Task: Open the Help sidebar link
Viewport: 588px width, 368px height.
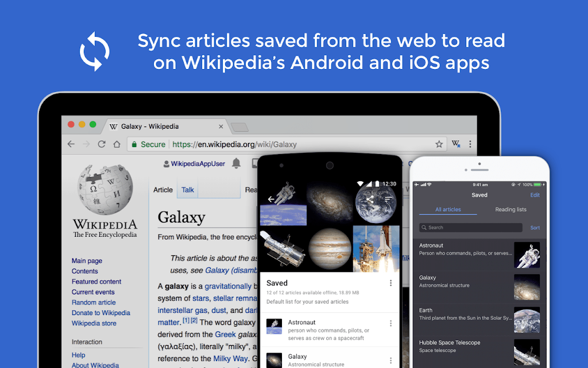Action: tap(78, 355)
